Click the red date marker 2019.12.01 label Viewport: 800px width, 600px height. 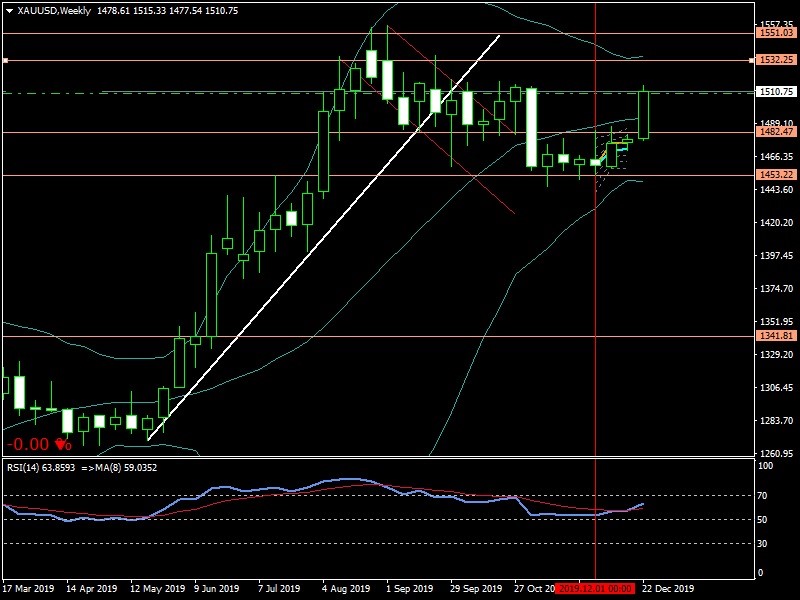pos(596,589)
